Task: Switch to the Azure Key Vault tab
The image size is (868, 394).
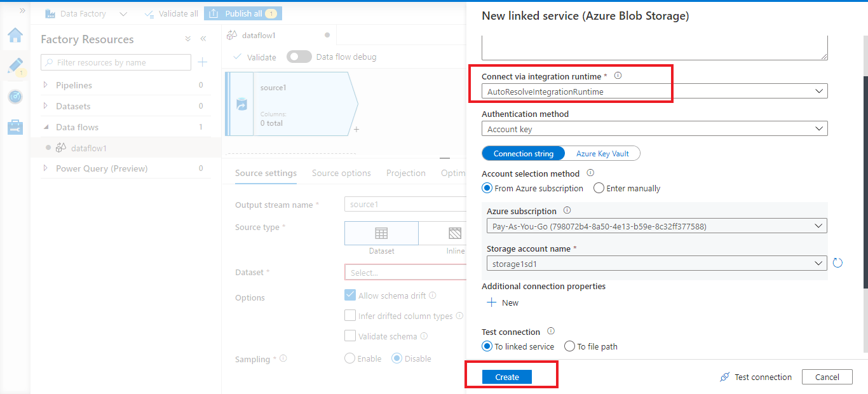Action: pos(602,154)
